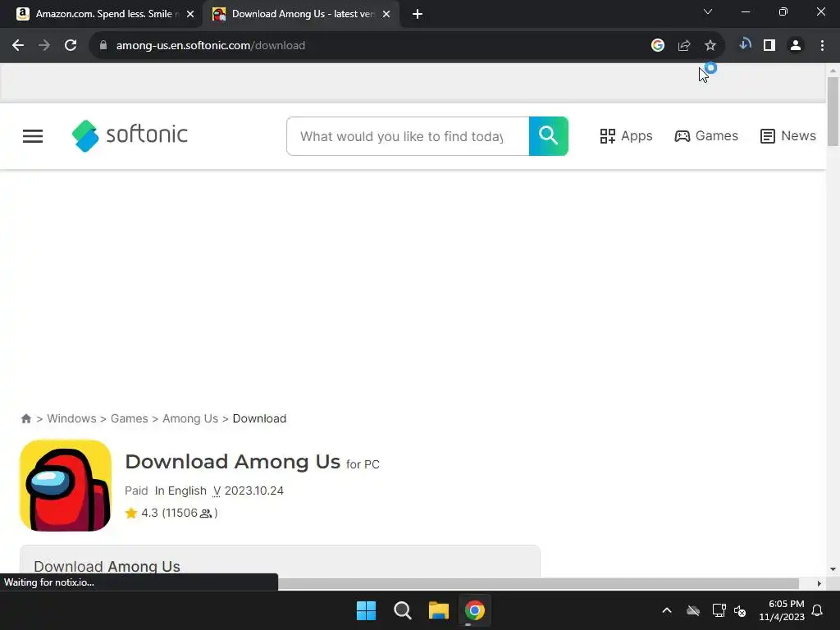Open the News navigation item
The height and width of the screenshot is (630, 840).
pos(788,136)
